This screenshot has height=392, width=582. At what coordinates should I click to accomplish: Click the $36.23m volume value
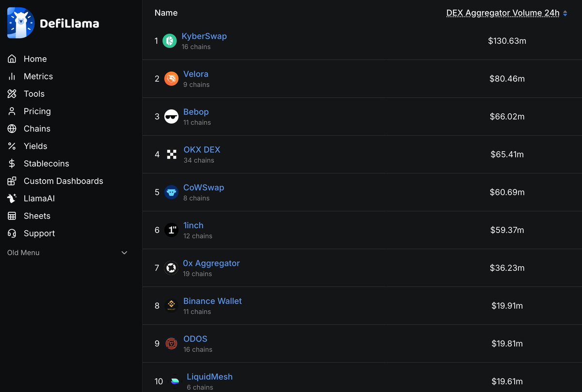click(x=507, y=267)
